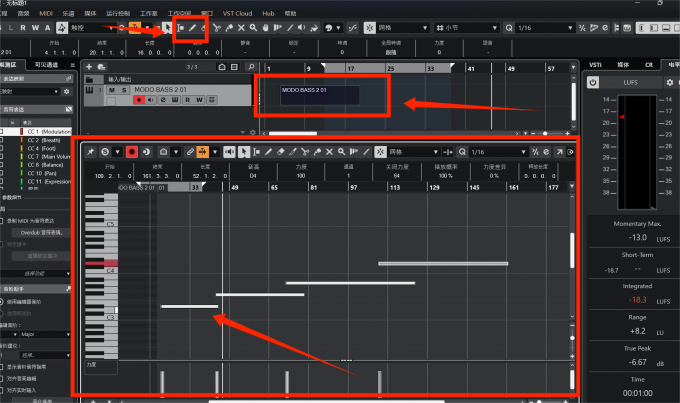Toggle the loudness meter power button
The width and height of the screenshot is (680, 403).
point(593,82)
